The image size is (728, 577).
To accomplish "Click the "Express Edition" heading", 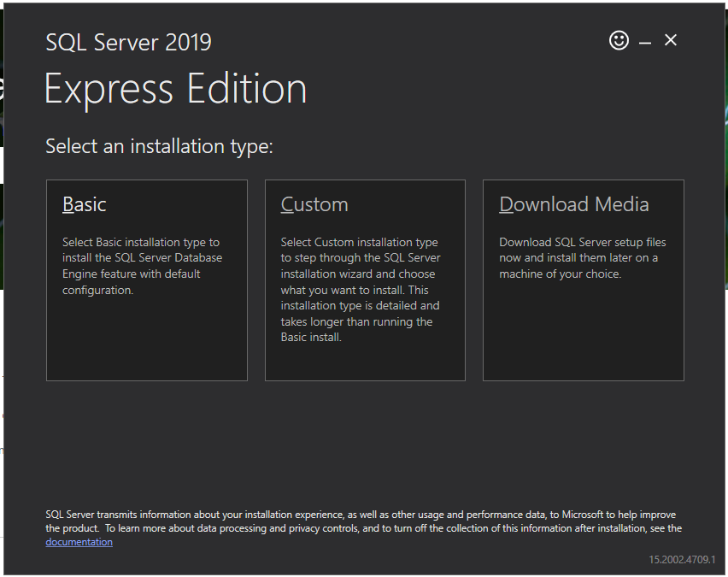I will pyautogui.click(x=175, y=89).
